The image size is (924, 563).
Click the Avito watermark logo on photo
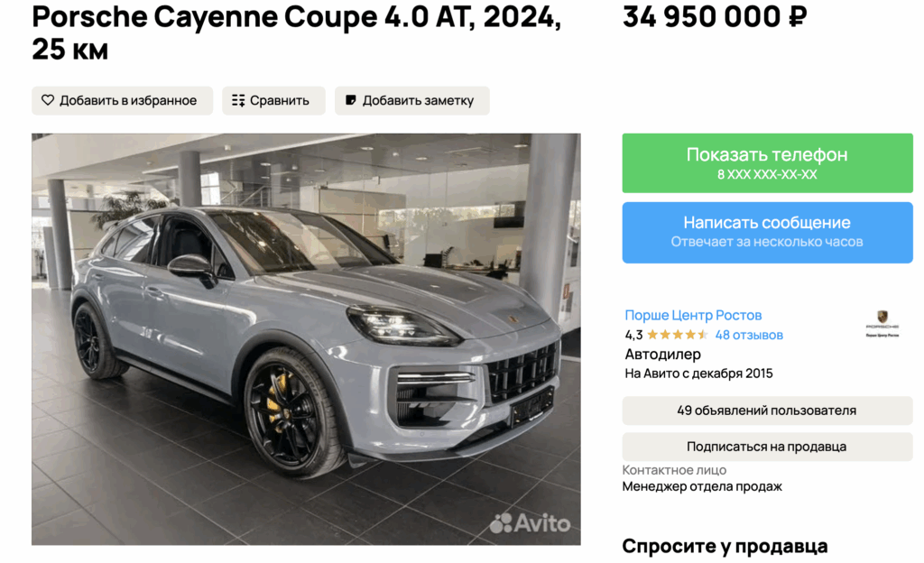click(x=531, y=523)
